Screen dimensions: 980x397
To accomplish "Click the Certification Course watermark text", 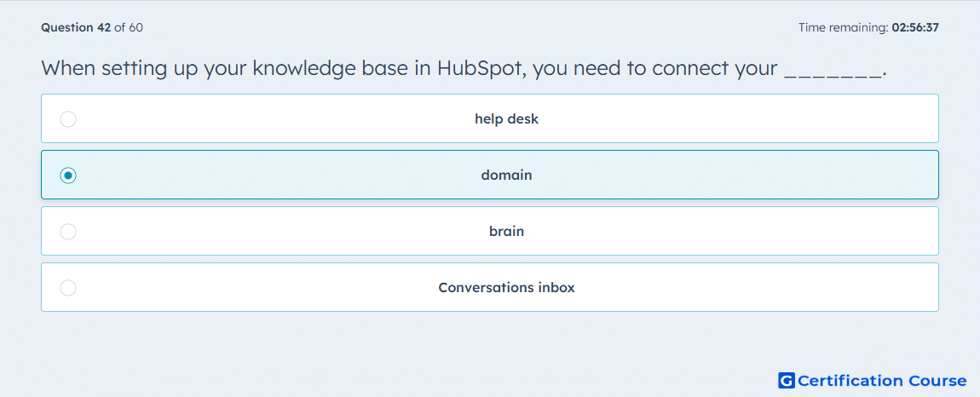I will tap(882, 380).
